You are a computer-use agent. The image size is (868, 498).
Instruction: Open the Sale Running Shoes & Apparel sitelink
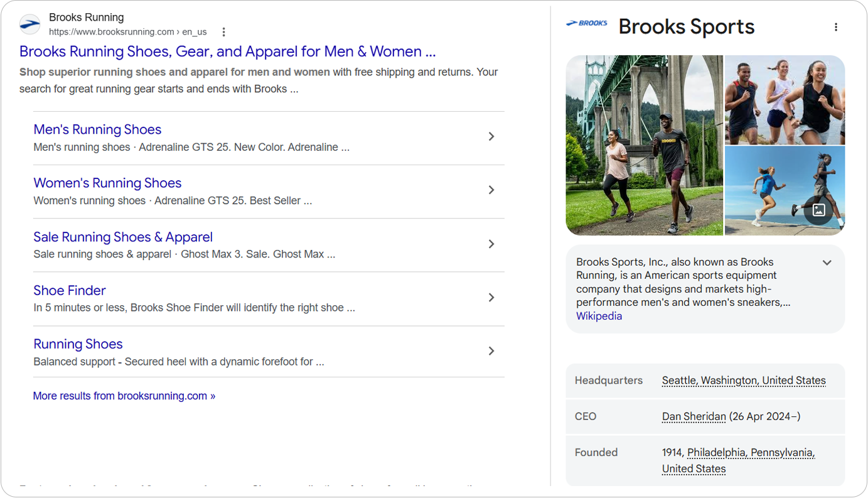pos(123,237)
